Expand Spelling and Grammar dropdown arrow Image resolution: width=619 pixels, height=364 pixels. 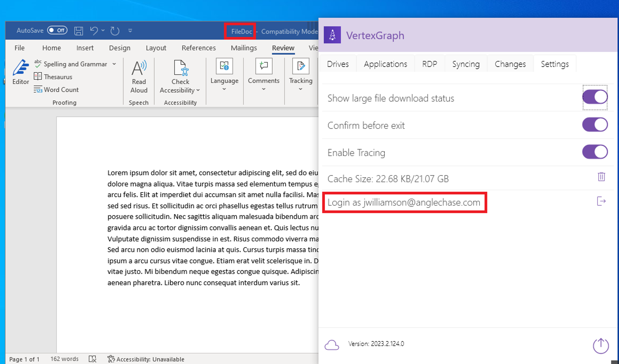[114, 64]
